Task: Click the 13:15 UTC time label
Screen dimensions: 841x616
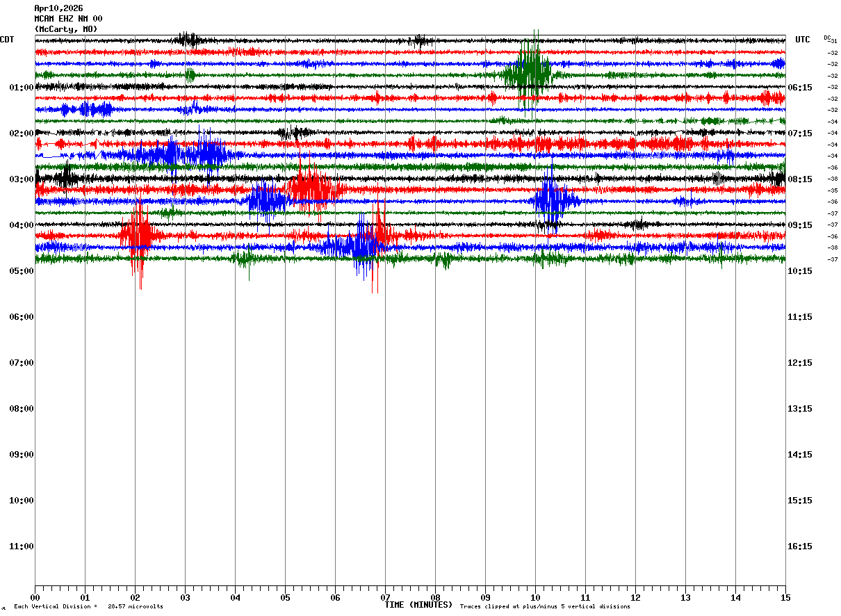Action: point(799,409)
